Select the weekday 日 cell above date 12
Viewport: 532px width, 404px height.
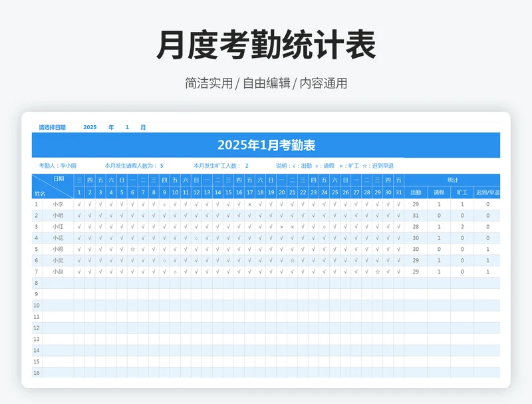coord(196,180)
